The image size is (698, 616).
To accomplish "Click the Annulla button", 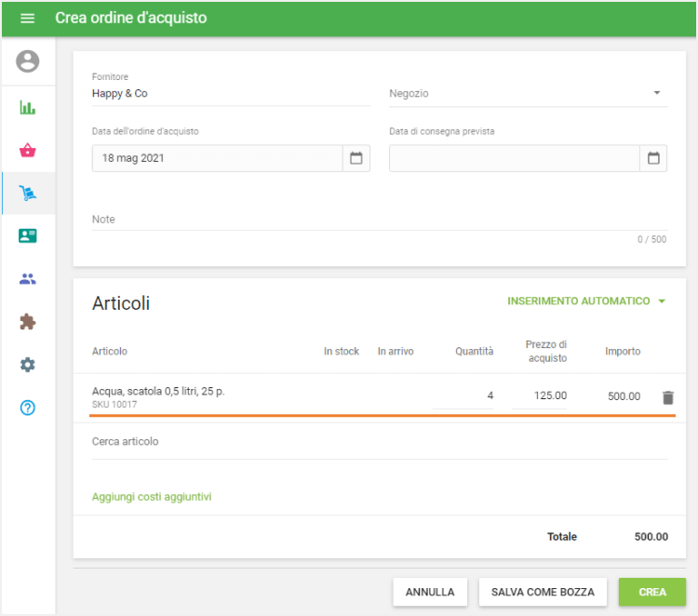I will point(430,592).
